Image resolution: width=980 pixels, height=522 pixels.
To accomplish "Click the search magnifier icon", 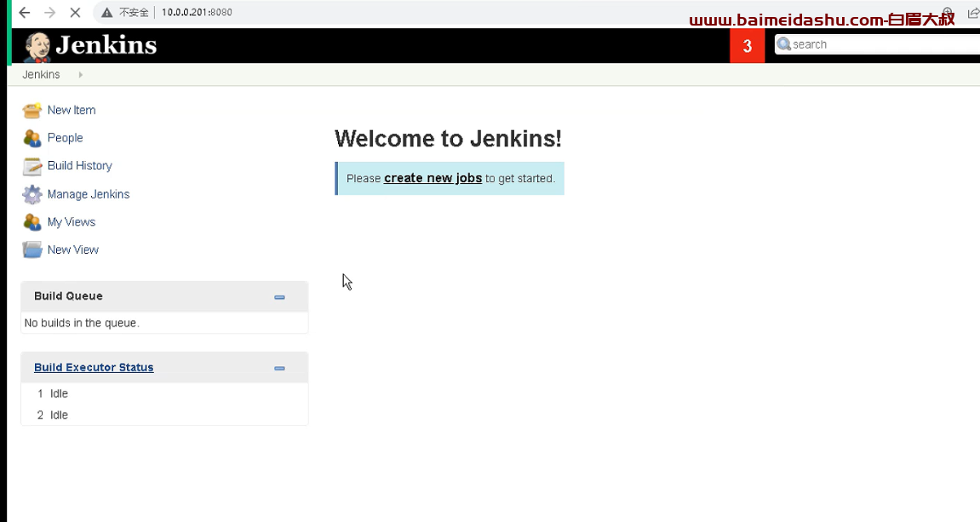I will pyautogui.click(x=784, y=44).
